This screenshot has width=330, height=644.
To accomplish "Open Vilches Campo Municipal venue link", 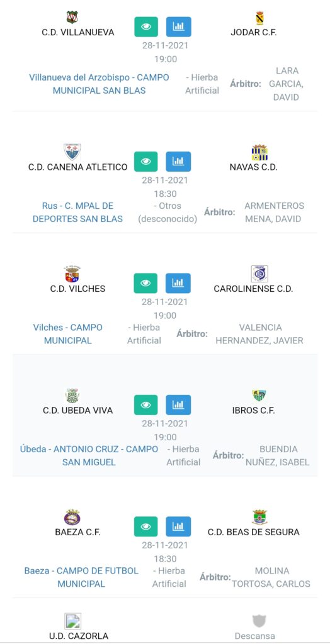I will pyautogui.click(x=68, y=334).
